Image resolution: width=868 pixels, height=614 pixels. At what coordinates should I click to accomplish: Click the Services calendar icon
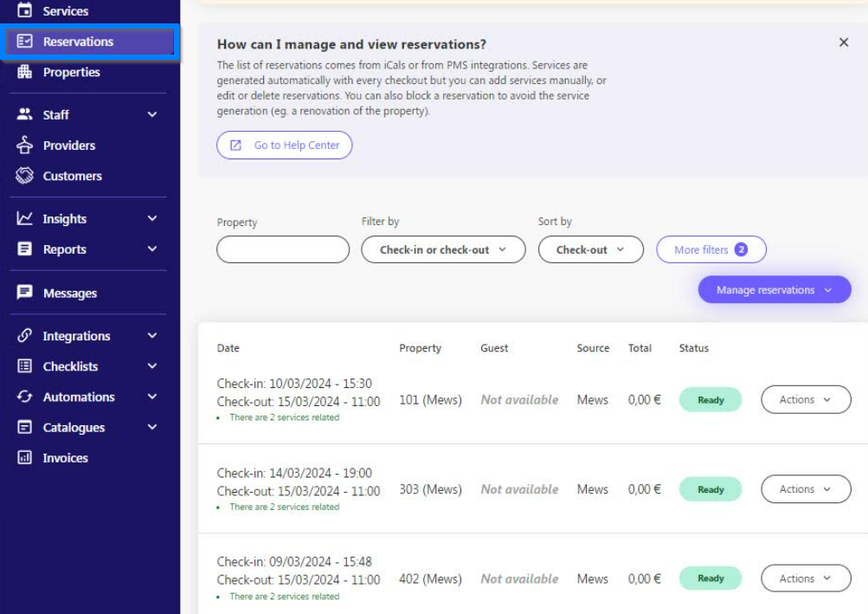pyautogui.click(x=25, y=11)
